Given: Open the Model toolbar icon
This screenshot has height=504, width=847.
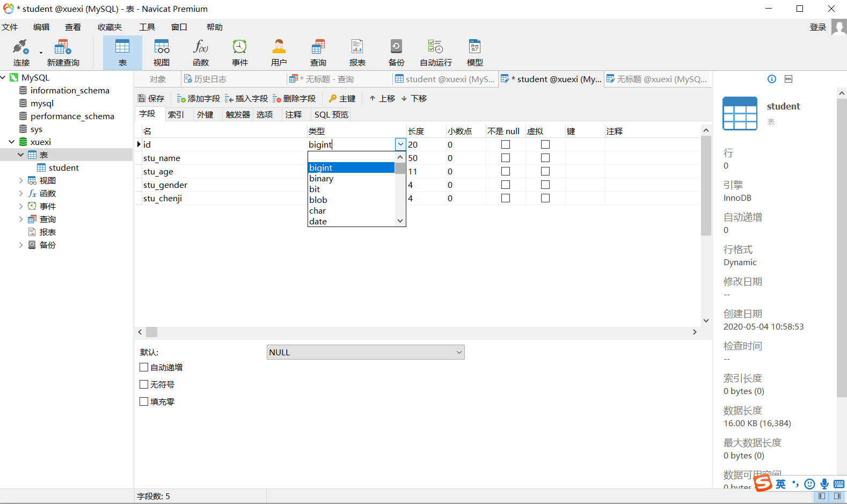Looking at the screenshot, I should [475, 53].
